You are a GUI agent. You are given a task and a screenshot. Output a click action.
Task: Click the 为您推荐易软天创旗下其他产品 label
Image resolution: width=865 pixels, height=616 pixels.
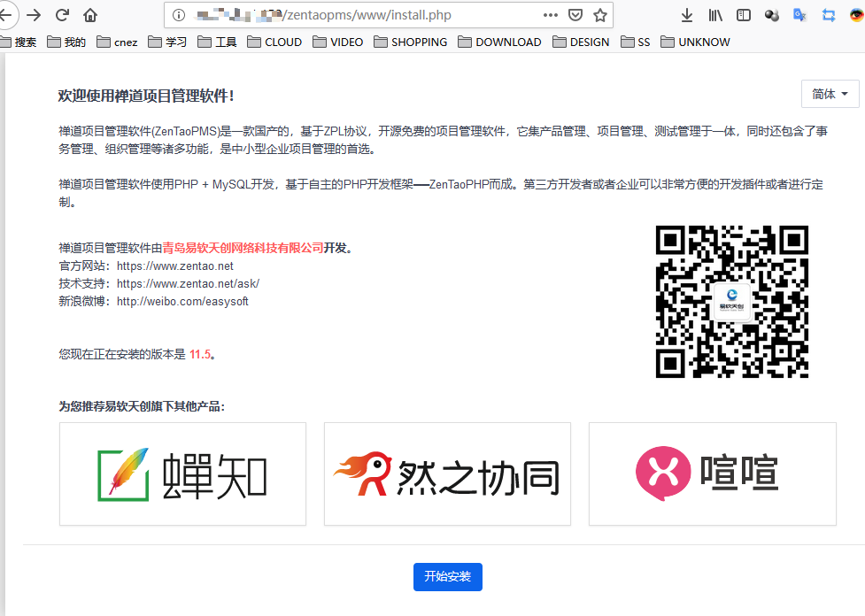(142, 406)
